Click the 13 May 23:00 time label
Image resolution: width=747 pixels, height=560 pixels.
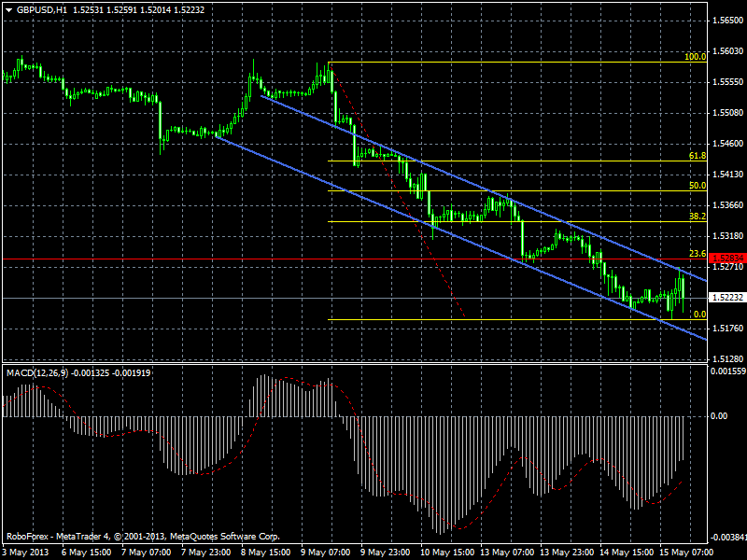pos(567,553)
